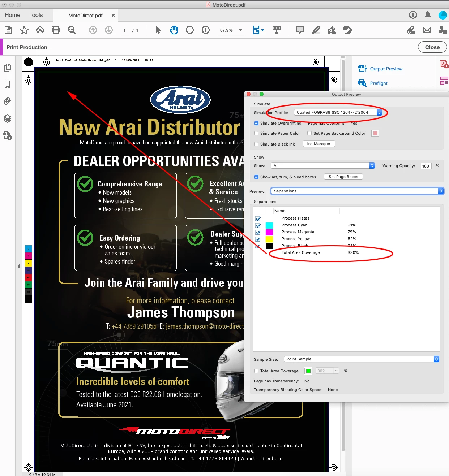Click the Process Yellow color swatch
This screenshot has height=476, width=449.
click(x=269, y=239)
